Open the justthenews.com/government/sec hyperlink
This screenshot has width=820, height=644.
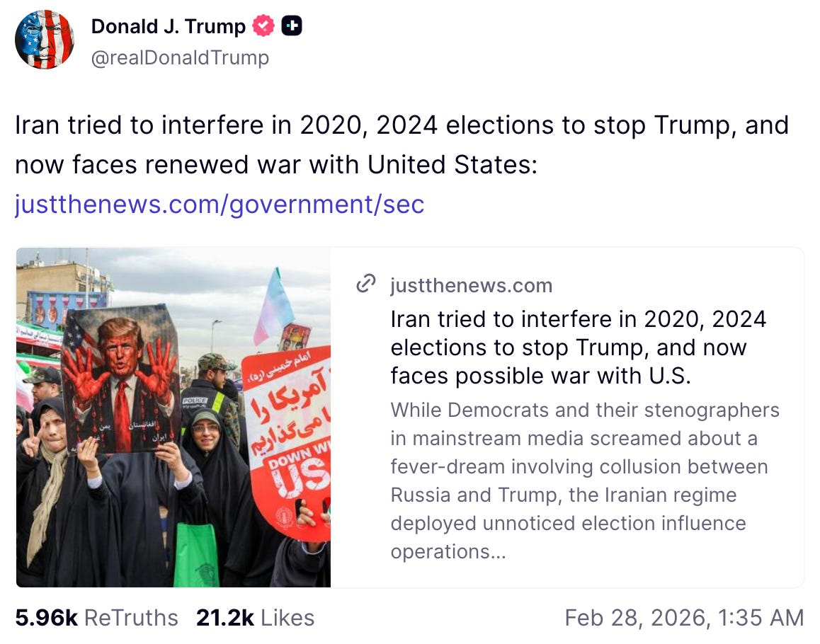click(220, 205)
